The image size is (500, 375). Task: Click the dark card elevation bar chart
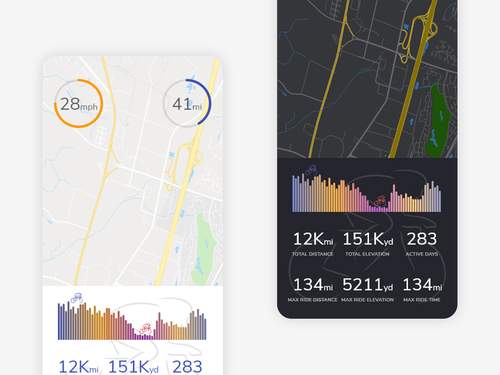click(367, 193)
